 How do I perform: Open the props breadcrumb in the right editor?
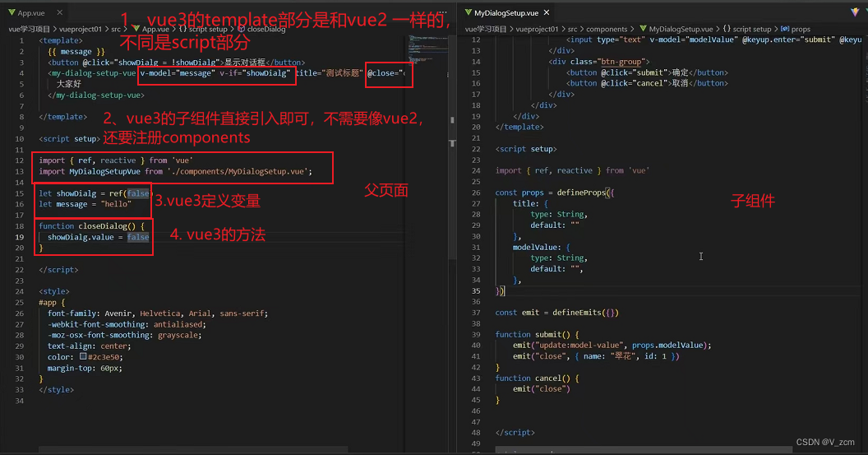[x=801, y=30]
